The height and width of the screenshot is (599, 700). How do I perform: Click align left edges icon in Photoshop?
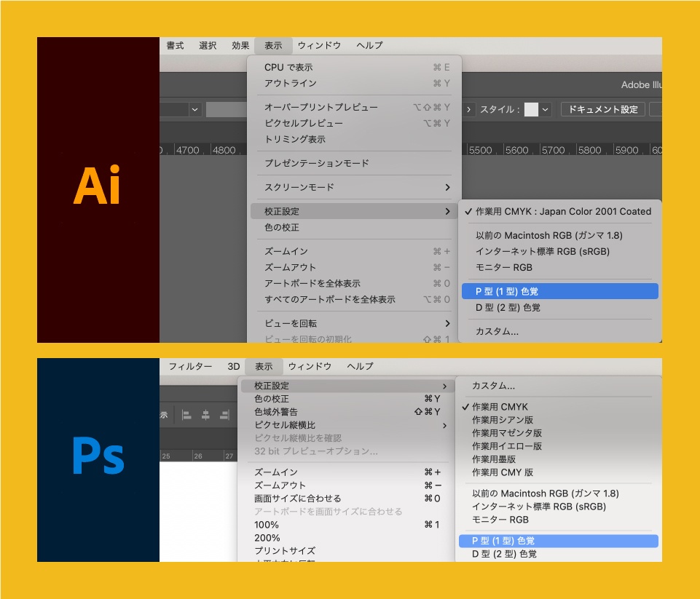click(186, 416)
